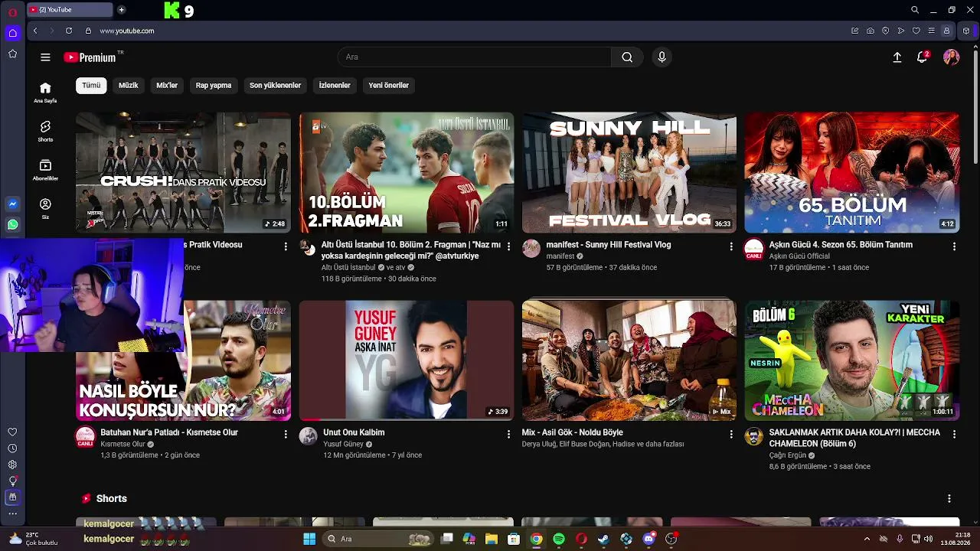The height and width of the screenshot is (551, 980).
Task: Open options menu for Aşkın Gücü Tanıtım video
Action: (954, 246)
